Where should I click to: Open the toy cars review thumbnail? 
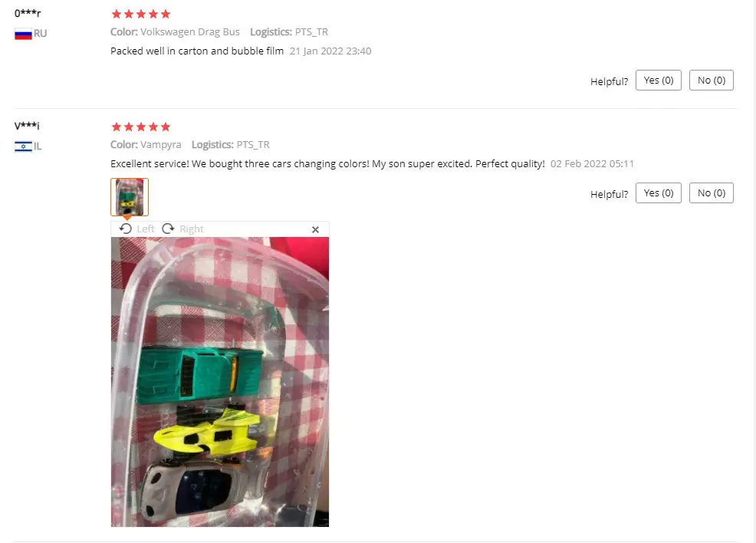point(130,197)
